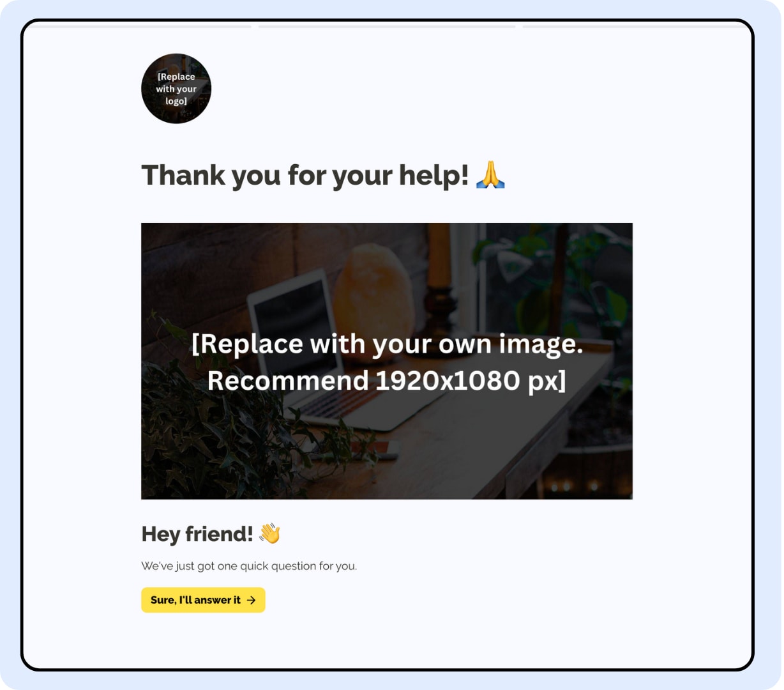
Task: Select the first progress bar segment
Action: [x=141, y=26]
